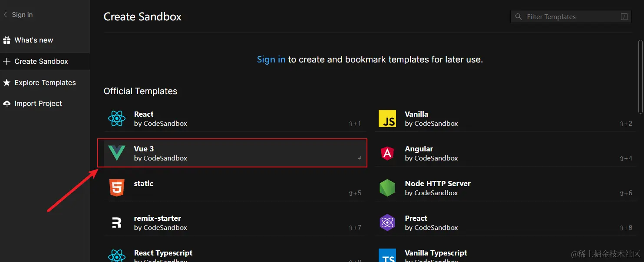Choose the React Typescript title

(x=163, y=253)
